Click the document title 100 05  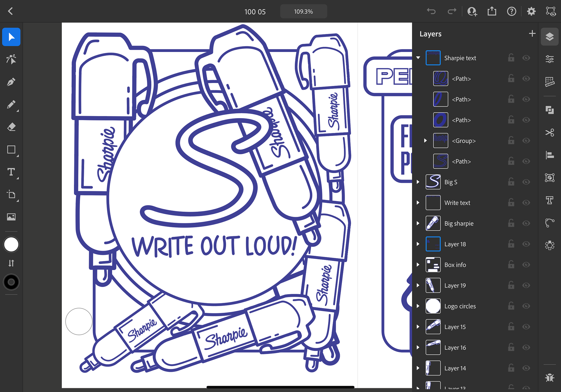pos(255,12)
